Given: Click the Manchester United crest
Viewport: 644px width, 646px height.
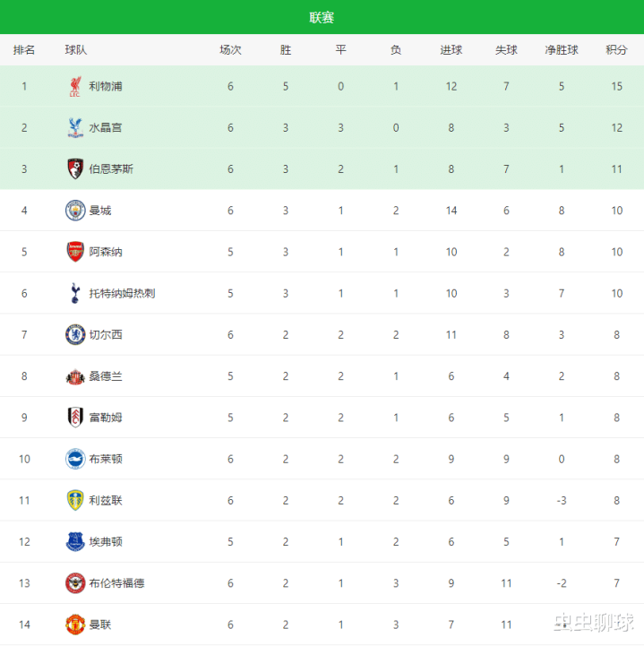Looking at the screenshot, I should [x=75, y=624].
